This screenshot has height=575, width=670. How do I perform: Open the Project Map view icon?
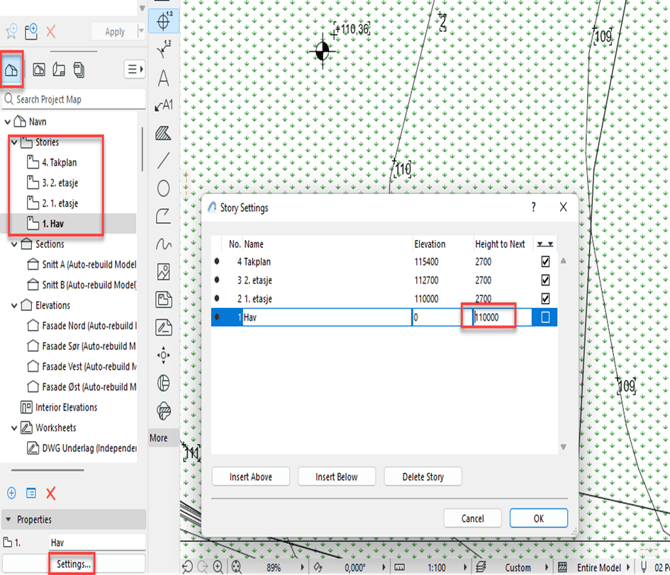[13, 69]
